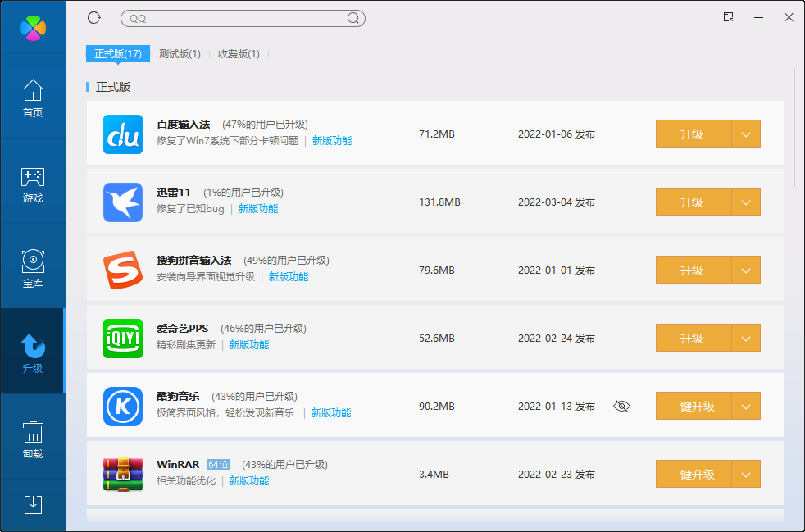Click the WinRAR app icon
Image resolution: width=805 pixels, height=532 pixels.
(123, 475)
